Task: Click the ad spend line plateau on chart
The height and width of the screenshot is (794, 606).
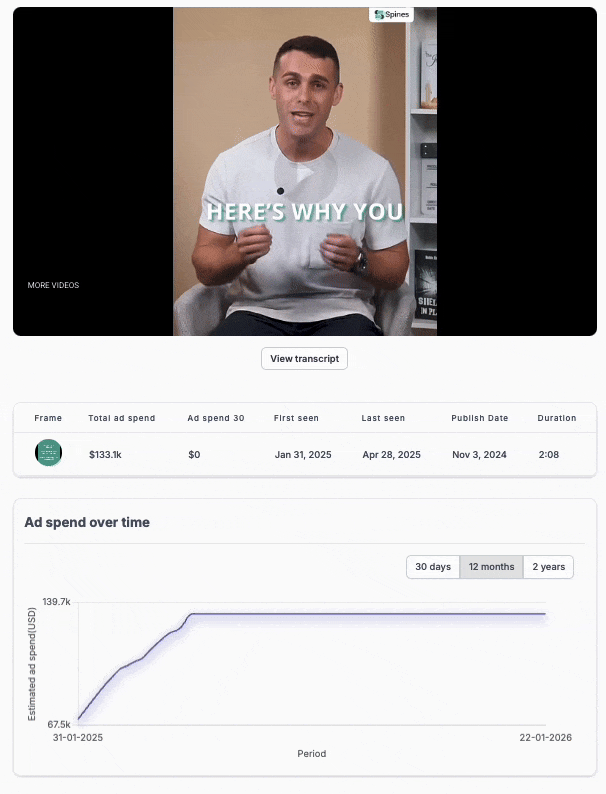Action: click(x=369, y=614)
